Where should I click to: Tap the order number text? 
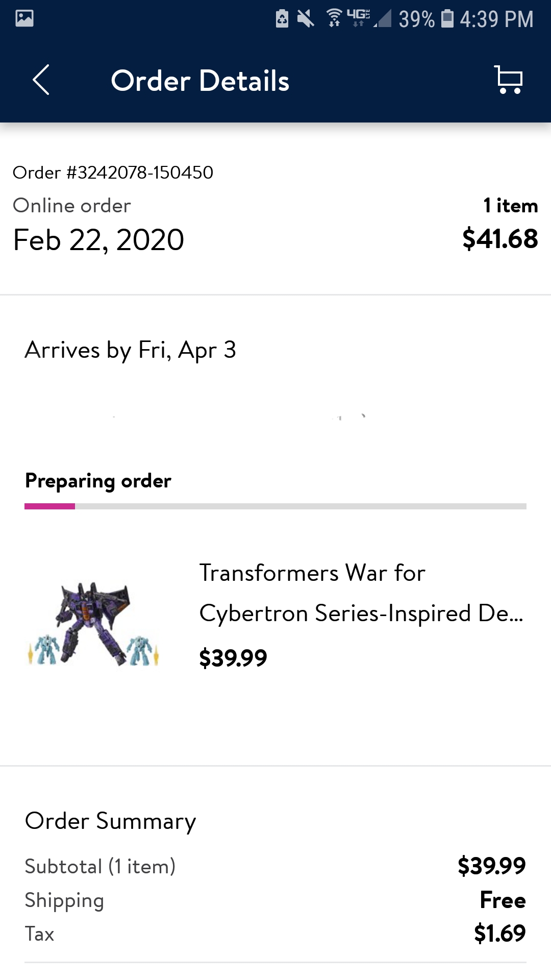click(x=113, y=173)
